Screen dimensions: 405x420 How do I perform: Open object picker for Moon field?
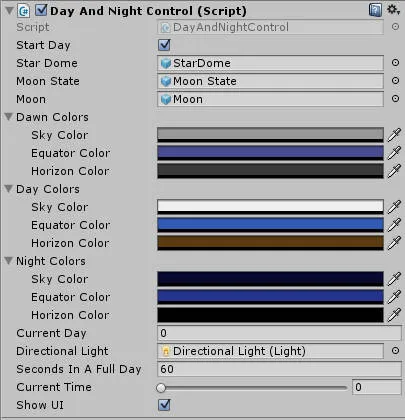(x=395, y=99)
